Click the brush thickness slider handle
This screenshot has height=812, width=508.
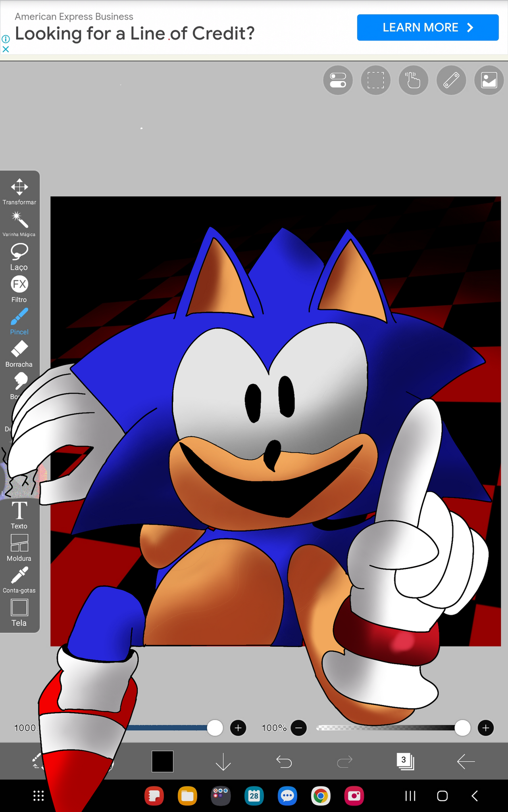(215, 728)
